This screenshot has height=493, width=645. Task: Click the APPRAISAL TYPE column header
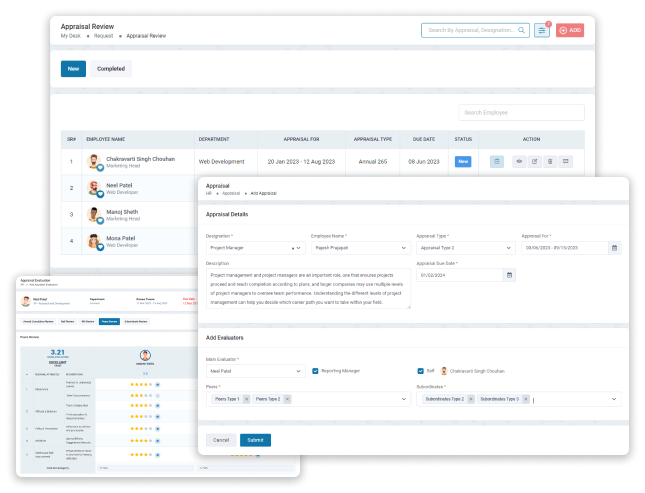pyautogui.click(x=373, y=139)
